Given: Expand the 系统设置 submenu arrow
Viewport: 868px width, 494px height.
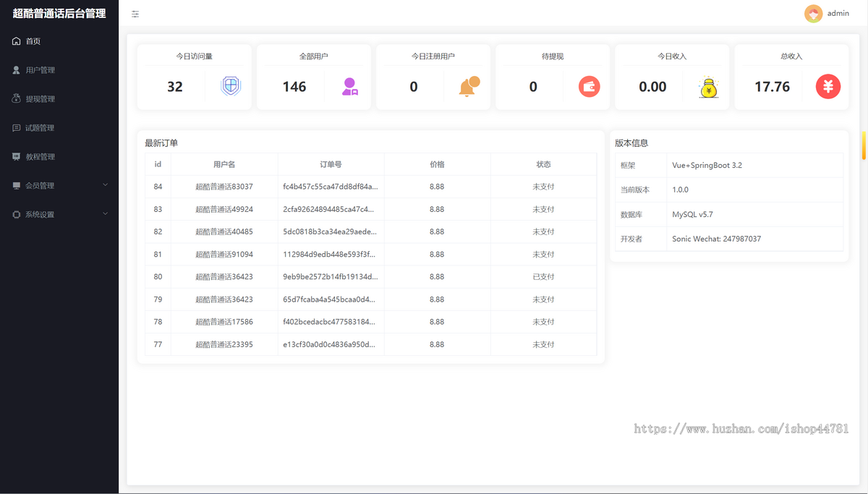Looking at the screenshot, I should [x=106, y=214].
